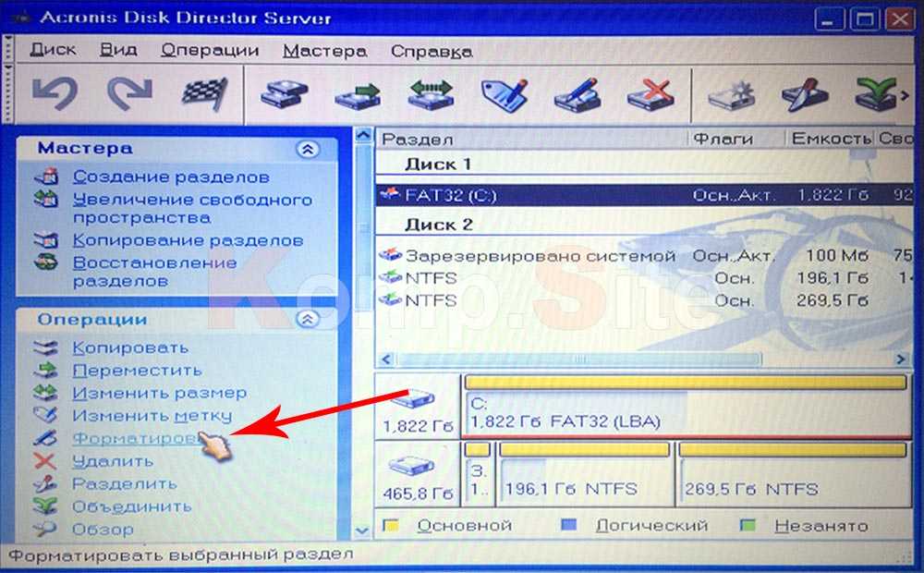The image size is (924, 573).
Task: Click Копировать operation link
Action: [130, 347]
